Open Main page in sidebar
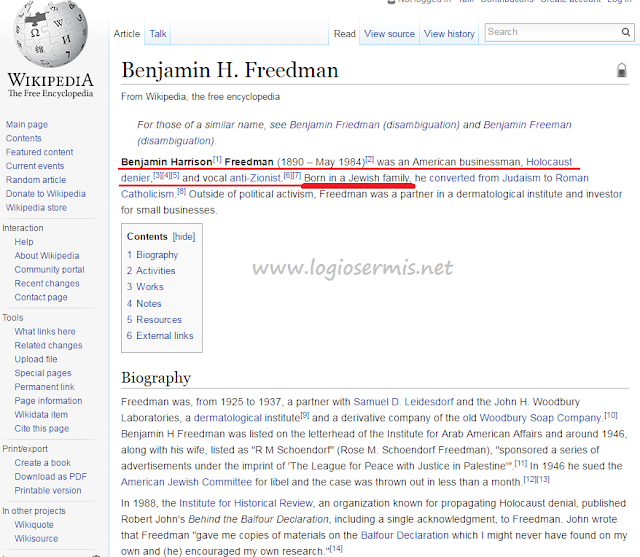 [27, 124]
